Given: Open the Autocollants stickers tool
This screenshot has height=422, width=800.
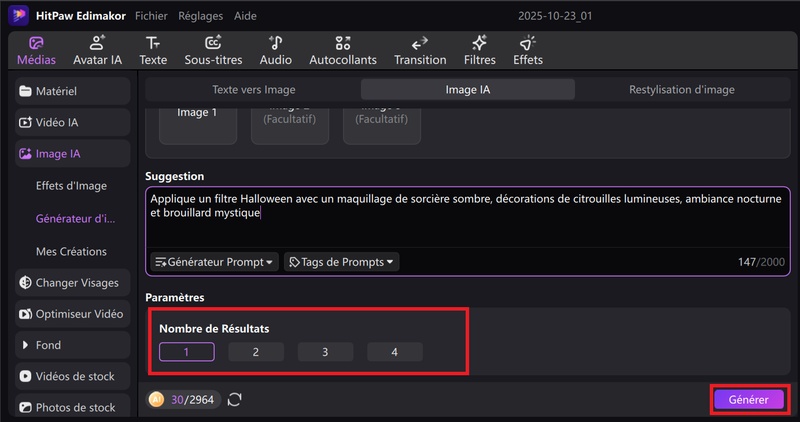Looking at the screenshot, I should (x=343, y=50).
